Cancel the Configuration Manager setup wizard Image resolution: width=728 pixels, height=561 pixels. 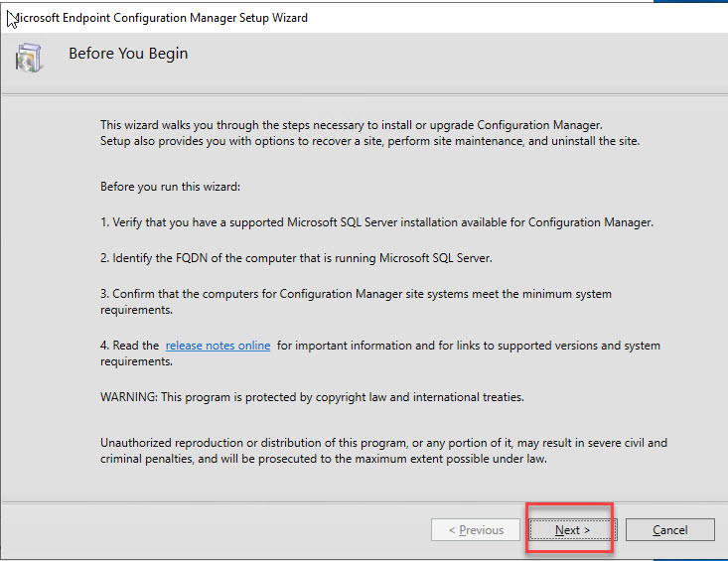[669, 530]
